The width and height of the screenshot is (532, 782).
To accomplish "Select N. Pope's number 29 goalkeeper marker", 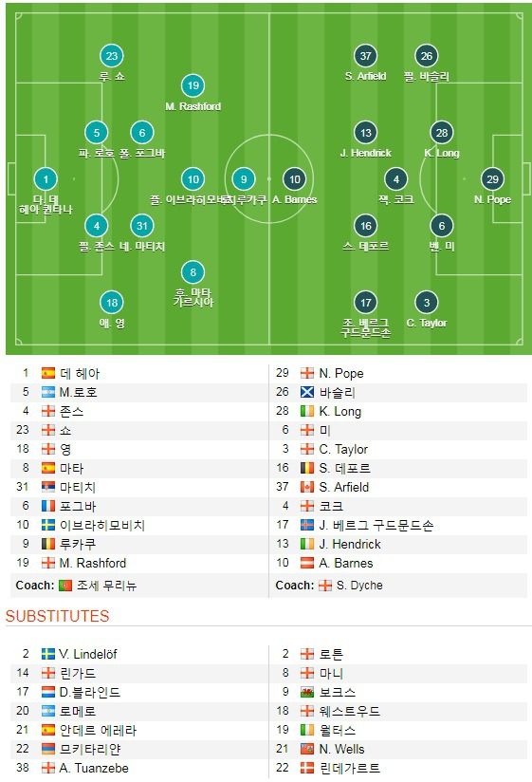I will 493,179.
